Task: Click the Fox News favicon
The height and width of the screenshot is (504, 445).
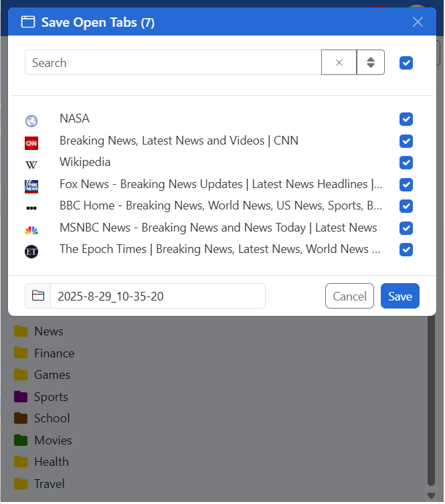Action: [x=31, y=187]
